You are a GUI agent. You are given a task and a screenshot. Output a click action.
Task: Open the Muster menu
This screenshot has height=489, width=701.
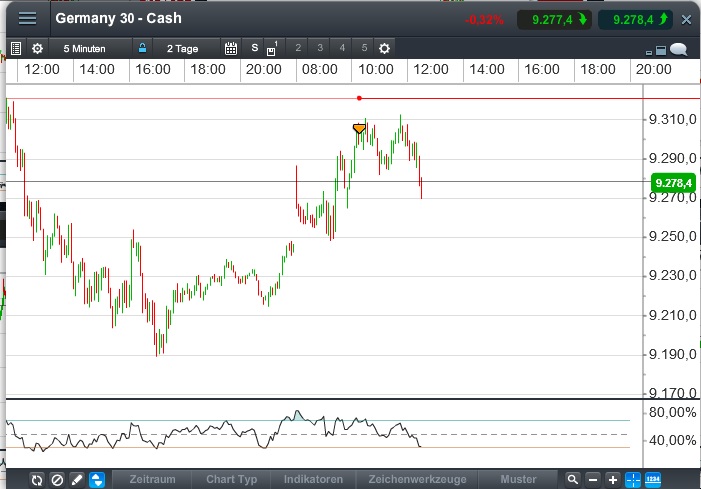[518, 479]
